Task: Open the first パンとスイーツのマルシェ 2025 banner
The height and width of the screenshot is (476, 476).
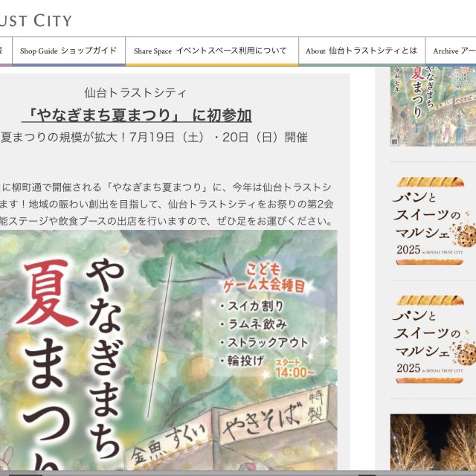Action: tap(433, 221)
